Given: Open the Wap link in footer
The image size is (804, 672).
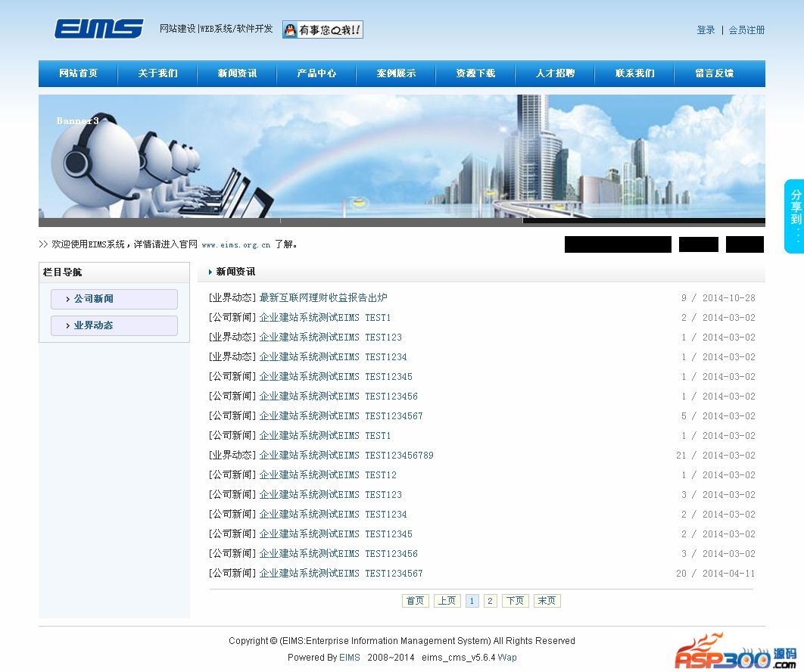Looking at the screenshot, I should point(507,658).
